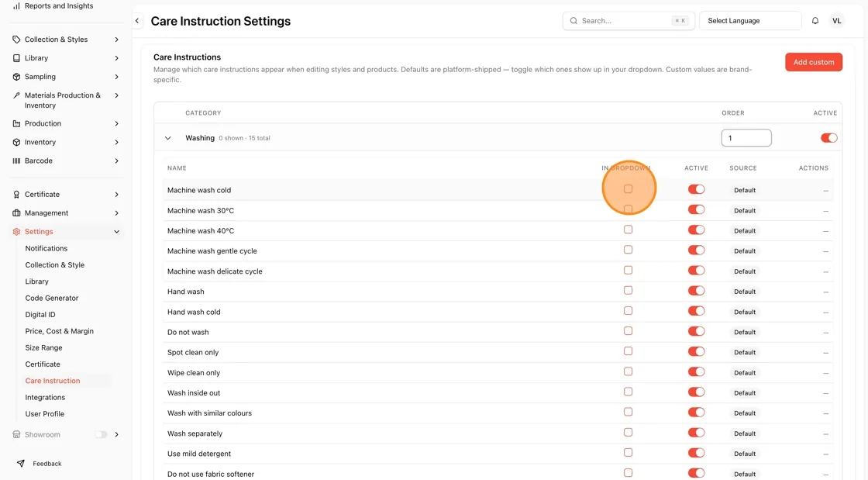Select the Machine wash gentle cycle name

212,250
